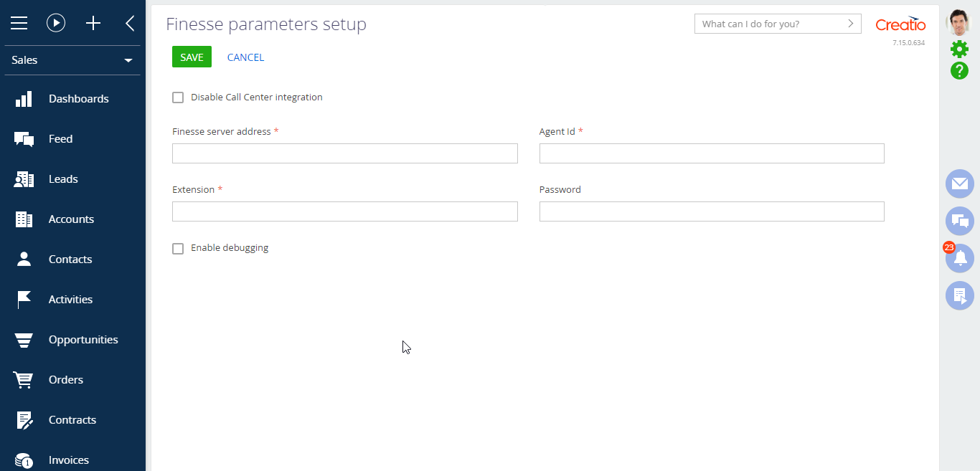Open the chat messages icon
980x471 pixels.
click(959, 221)
